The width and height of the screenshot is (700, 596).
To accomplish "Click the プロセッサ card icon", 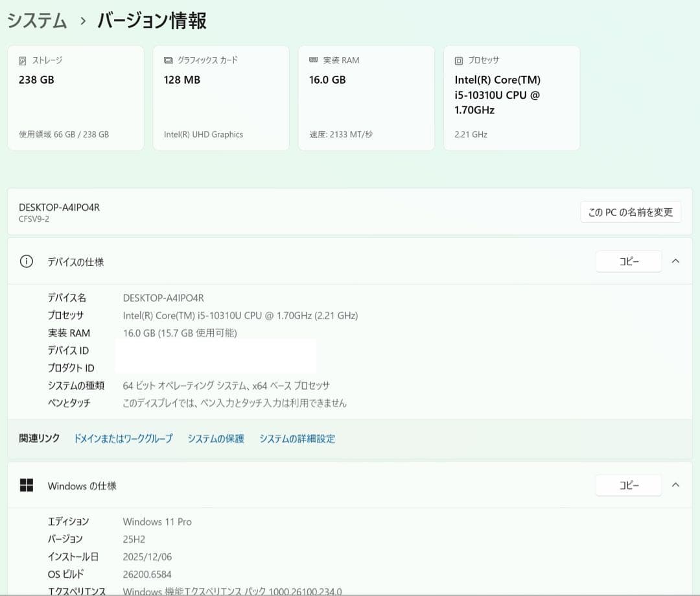I will [x=458, y=60].
